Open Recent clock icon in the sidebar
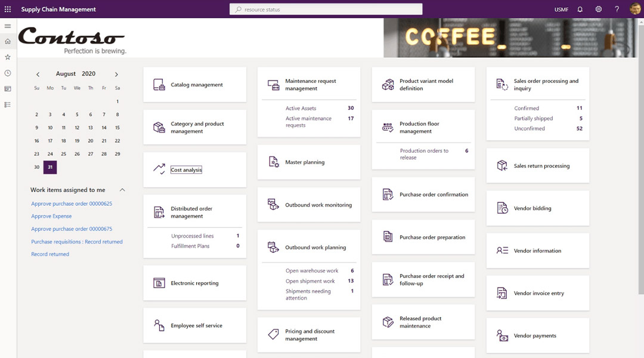 (8, 73)
